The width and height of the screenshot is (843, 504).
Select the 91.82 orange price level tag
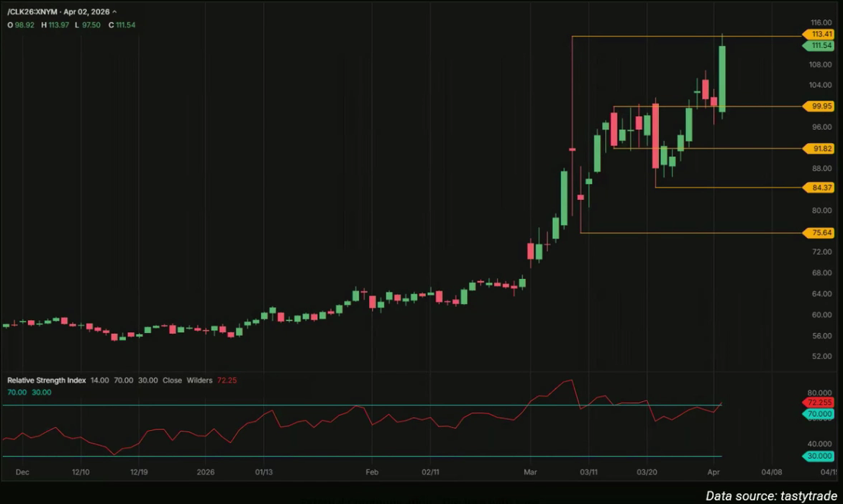point(819,149)
